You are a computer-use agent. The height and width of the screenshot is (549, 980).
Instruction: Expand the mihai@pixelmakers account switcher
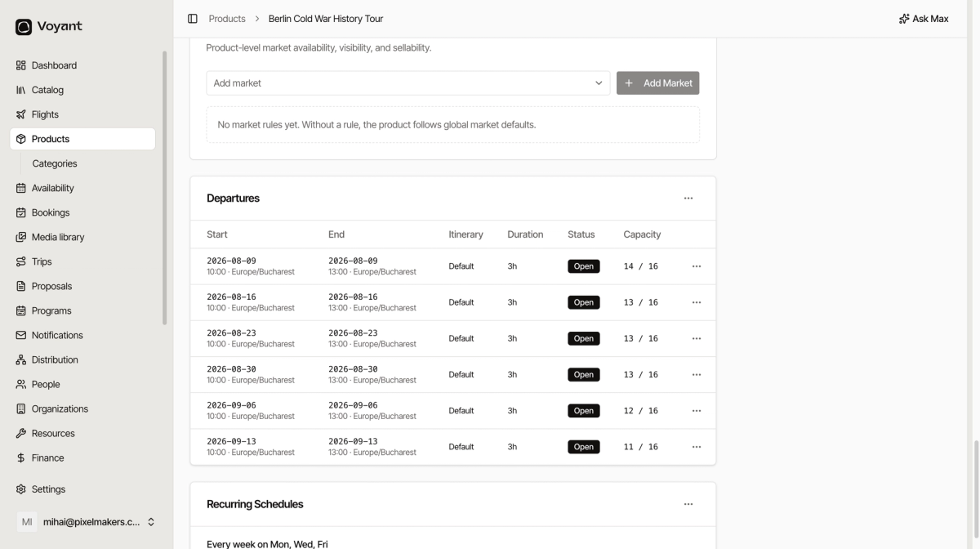(87, 522)
